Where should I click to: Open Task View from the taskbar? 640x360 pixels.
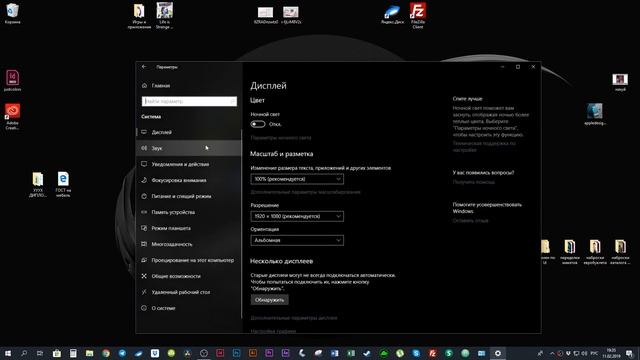40,353
